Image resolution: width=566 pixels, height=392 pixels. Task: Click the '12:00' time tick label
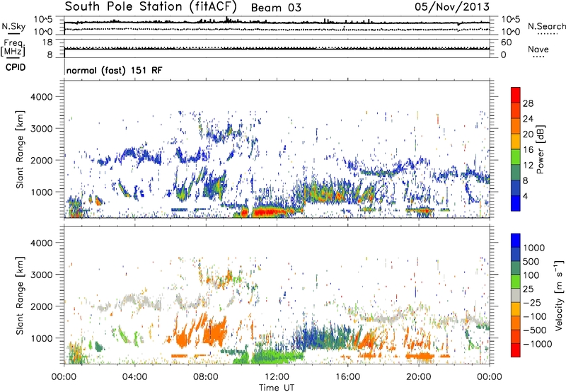277,377
